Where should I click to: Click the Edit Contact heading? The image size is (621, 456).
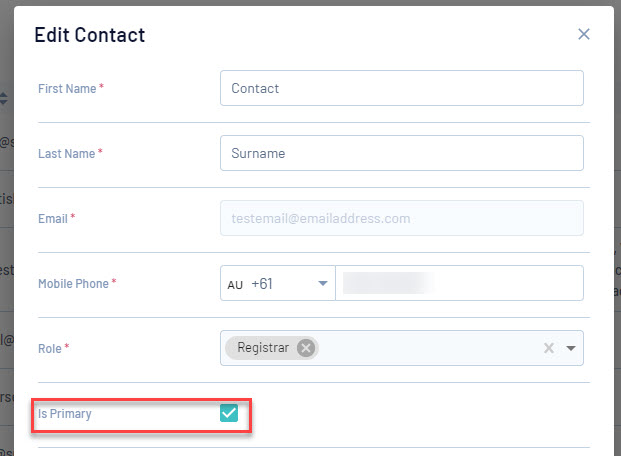pyautogui.click(x=90, y=35)
